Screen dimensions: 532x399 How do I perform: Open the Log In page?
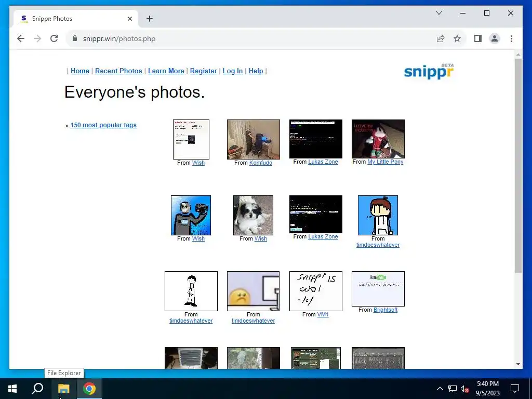(x=232, y=71)
